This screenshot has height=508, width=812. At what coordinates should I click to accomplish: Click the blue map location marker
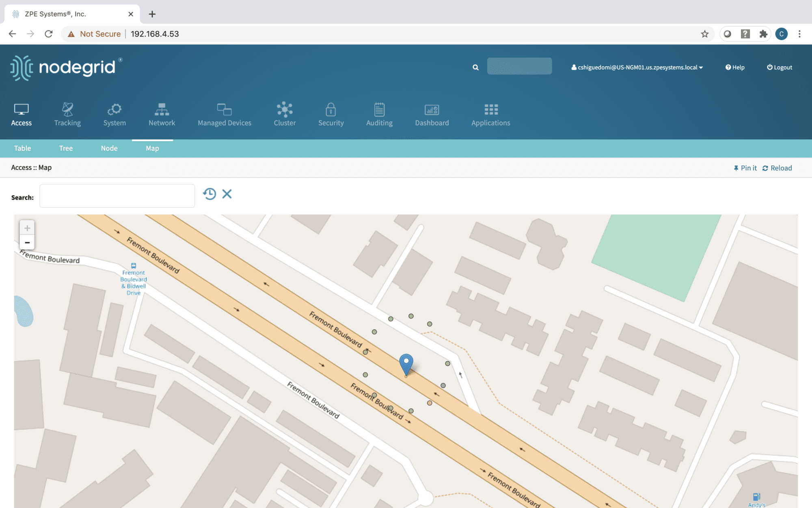pyautogui.click(x=406, y=363)
